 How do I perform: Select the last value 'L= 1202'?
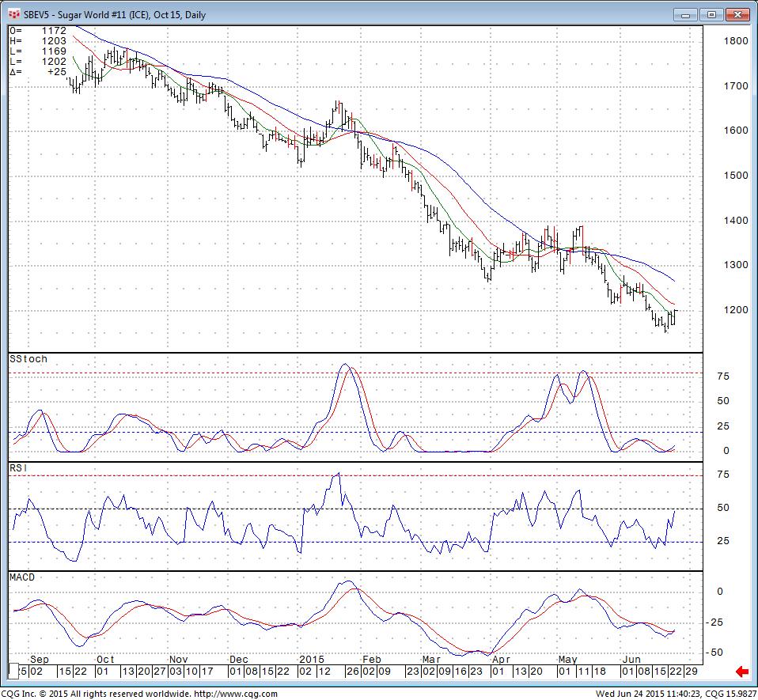click(38, 62)
